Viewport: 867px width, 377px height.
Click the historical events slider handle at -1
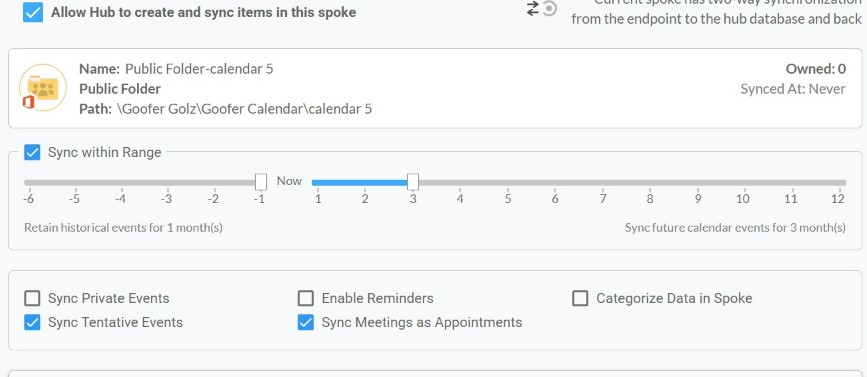point(261,182)
